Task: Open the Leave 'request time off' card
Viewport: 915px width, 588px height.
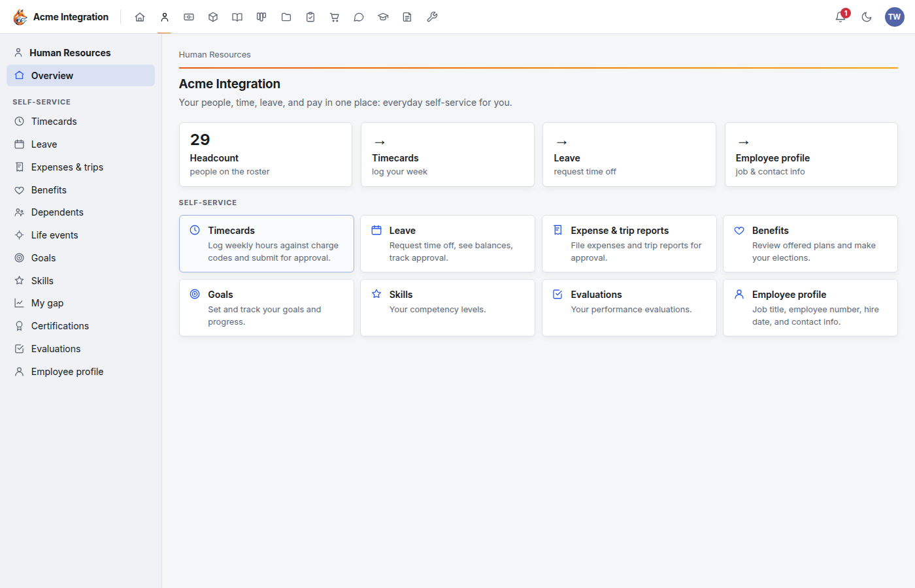Action: [629, 154]
